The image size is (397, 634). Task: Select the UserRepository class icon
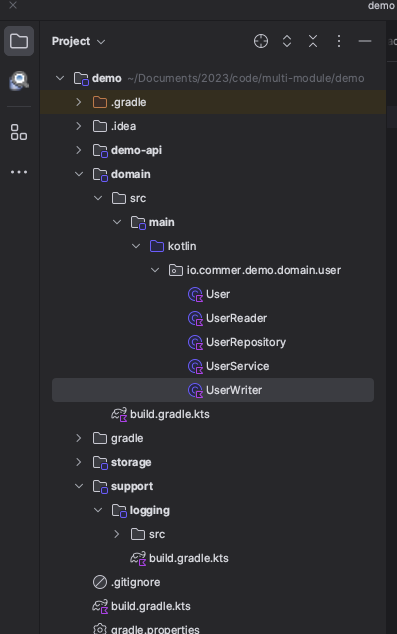(195, 342)
